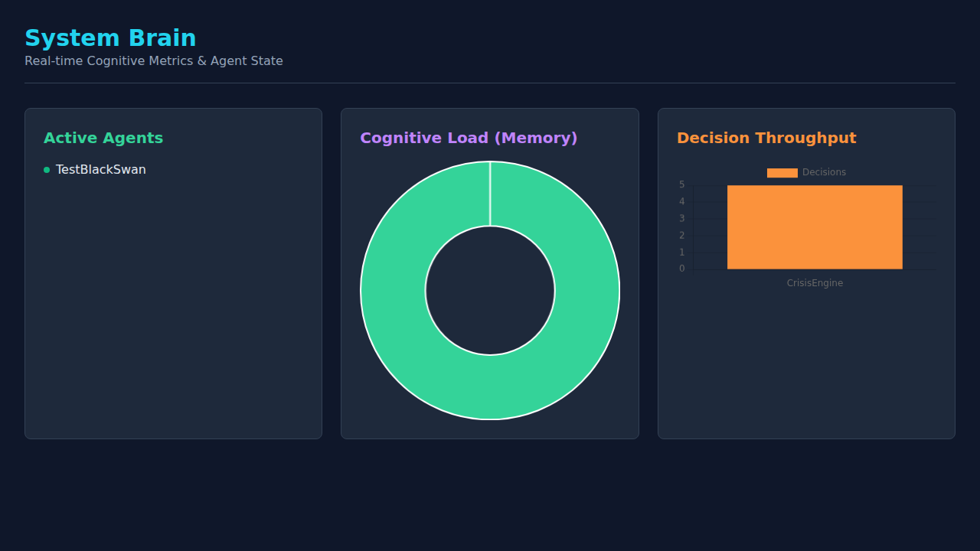Click the orange CrisisEngine bar
980x551 pixels.
tap(815, 227)
